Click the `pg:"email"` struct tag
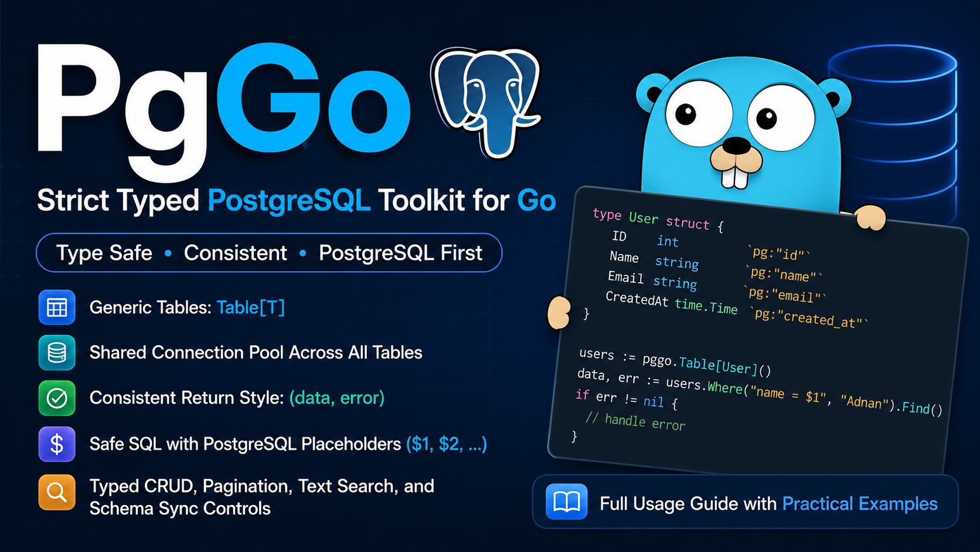The image size is (980, 552). pos(784,294)
